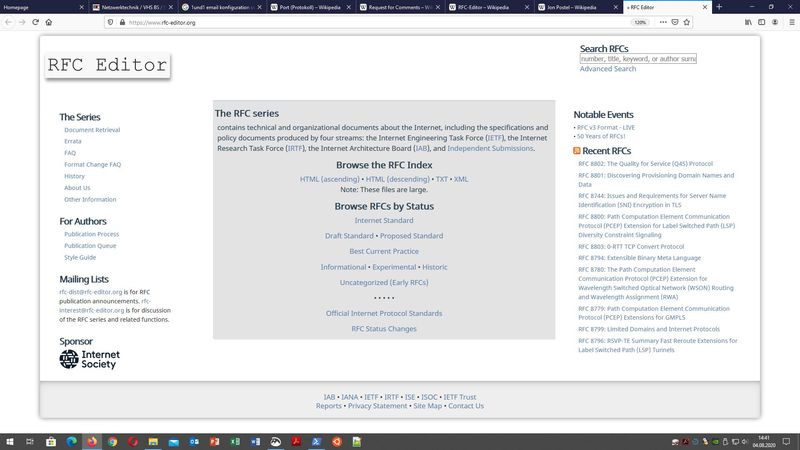
Task: Reload the current page
Action: click(x=35, y=22)
